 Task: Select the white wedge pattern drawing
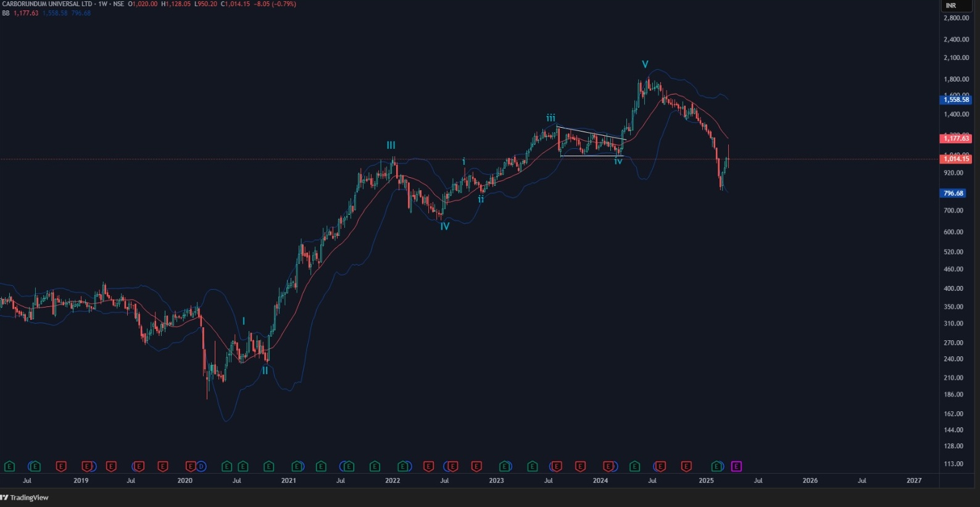tap(589, 133)
